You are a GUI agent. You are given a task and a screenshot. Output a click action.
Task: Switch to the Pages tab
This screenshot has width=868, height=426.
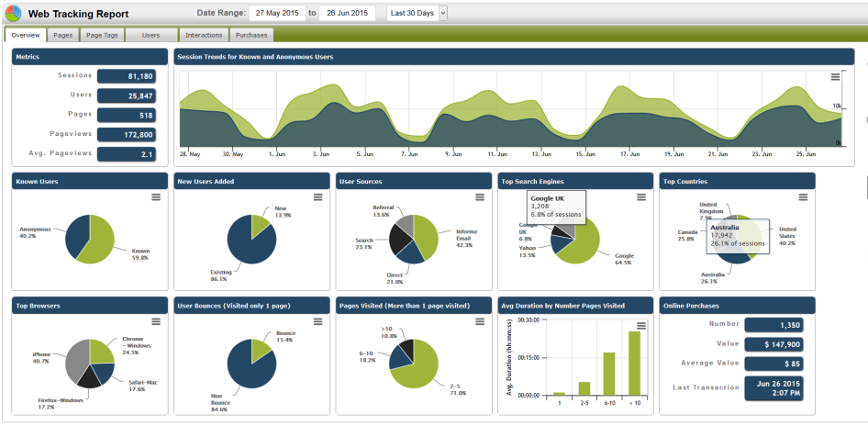coord(63,35)
